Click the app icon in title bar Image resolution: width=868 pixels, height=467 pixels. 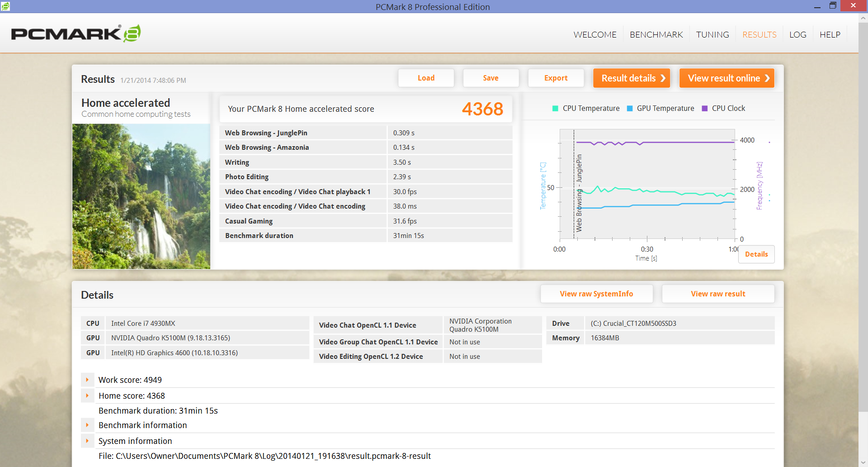[5, 6]
